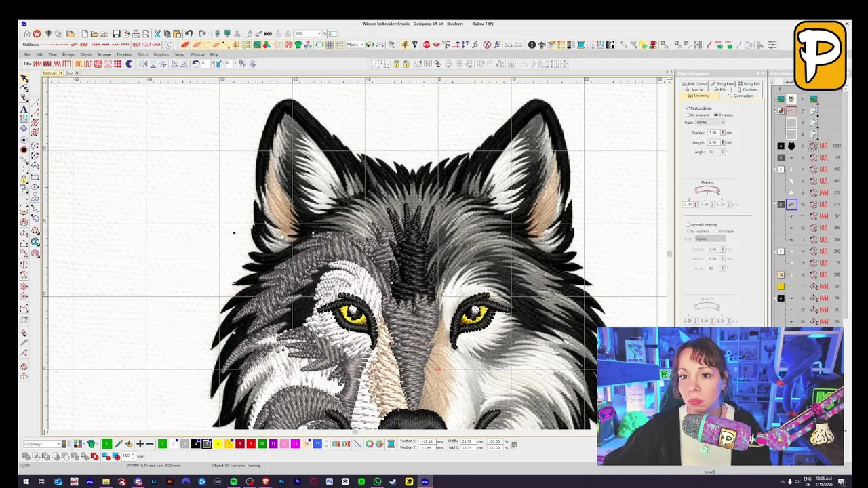The width and height of the screenshot is (868, 488).
Task: Click the Home icon in top toolbar
Action: point(27,33)
